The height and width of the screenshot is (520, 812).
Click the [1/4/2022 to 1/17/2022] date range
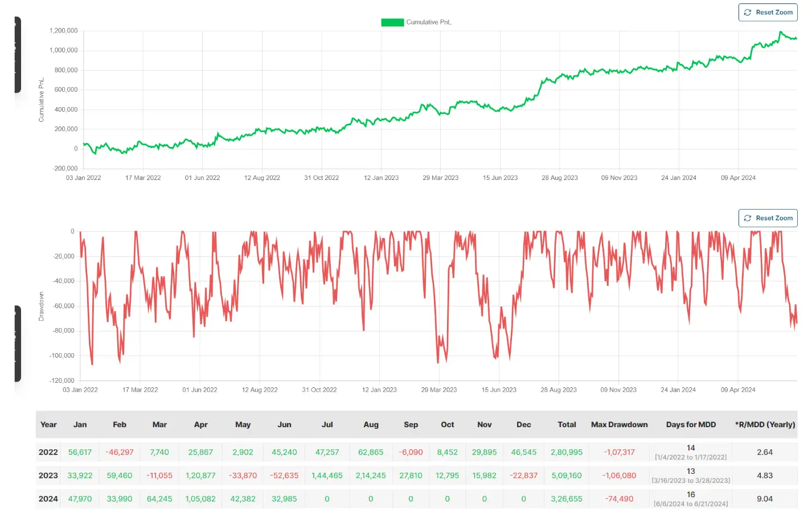point(691,457)
